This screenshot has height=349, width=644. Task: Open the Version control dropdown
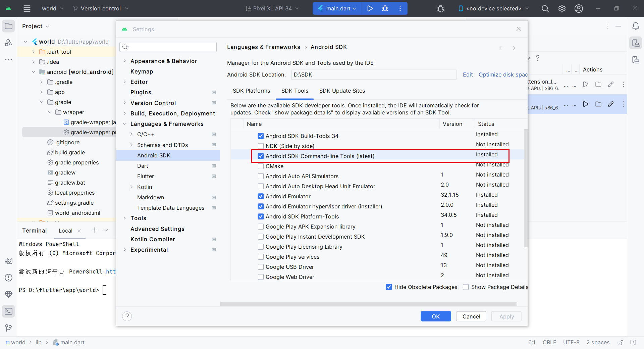click(101, 8)
